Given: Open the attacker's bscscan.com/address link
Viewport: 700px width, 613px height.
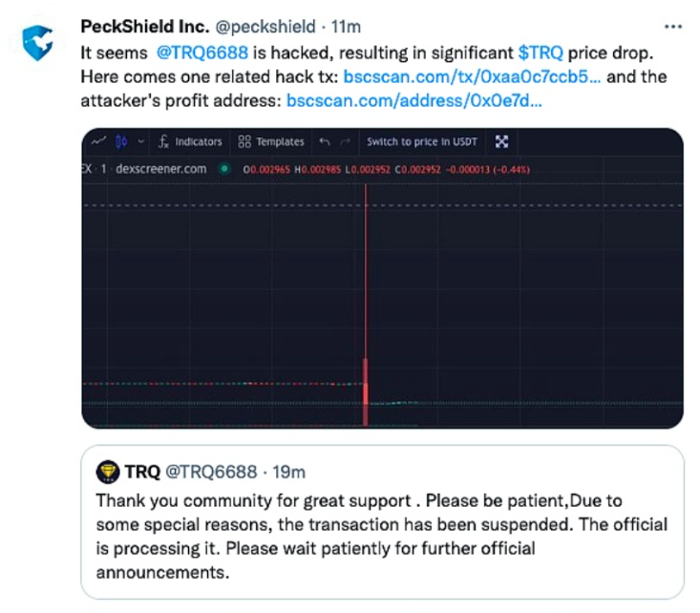Looking at the screenshot, I should pyautogui.click(x=415, y=99).
